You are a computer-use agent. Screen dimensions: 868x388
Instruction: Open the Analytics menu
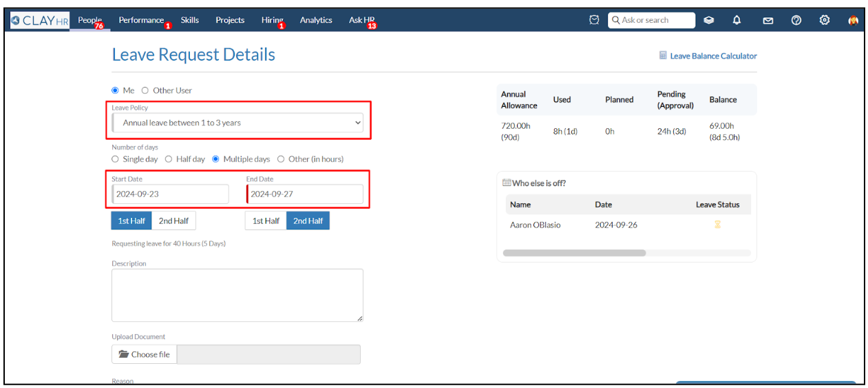316,21
